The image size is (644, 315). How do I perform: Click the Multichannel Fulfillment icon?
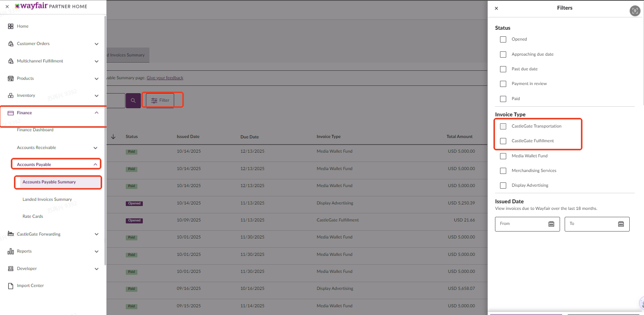[x=10, y=61]
